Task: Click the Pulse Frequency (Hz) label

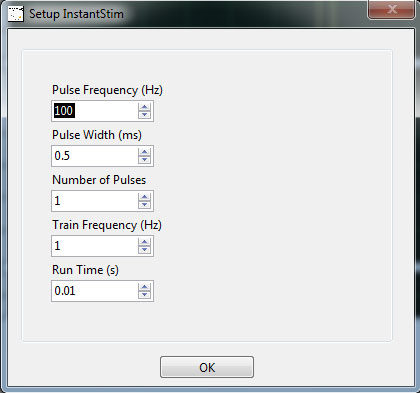Action: pyautogui.click(x=107, y=90)
